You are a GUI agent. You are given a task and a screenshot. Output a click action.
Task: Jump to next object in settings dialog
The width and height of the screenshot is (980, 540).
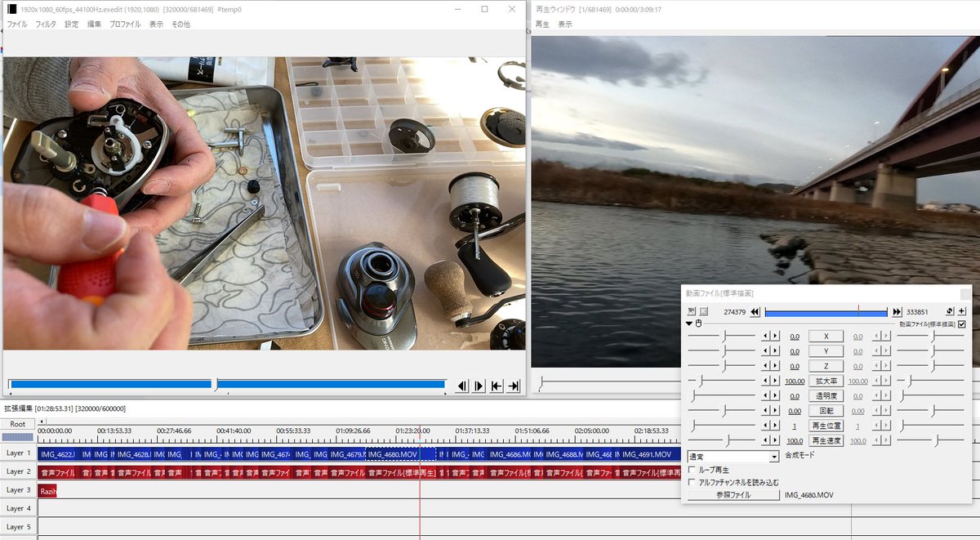(898, 311)
